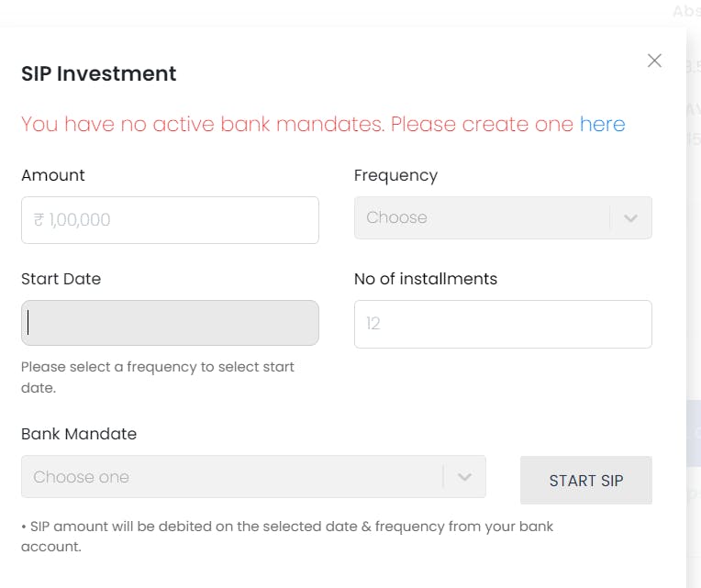The image size is (701, 588).
Task: Close the SIP Investment dialog
Action: (654, 61)
